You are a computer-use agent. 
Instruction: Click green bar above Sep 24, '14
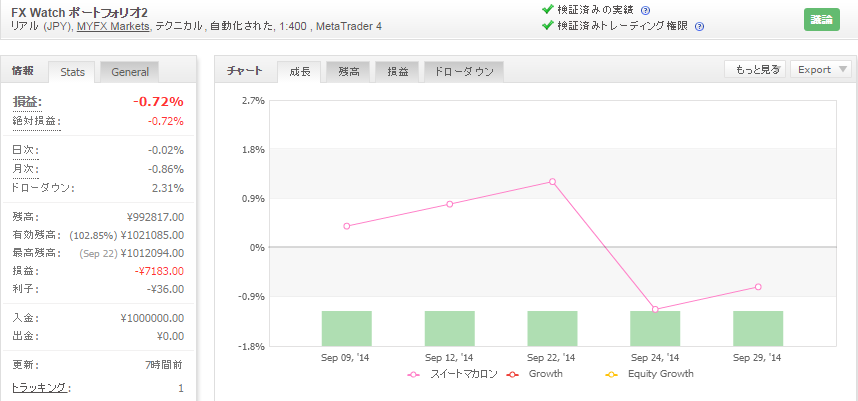pos(655,328)
